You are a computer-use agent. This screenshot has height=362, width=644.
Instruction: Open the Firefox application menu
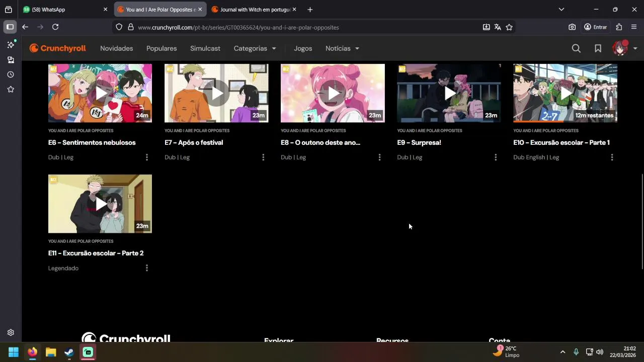pos(634,27)
